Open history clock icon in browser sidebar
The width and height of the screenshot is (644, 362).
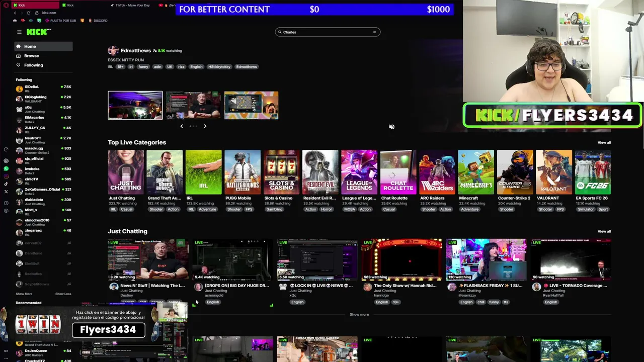pos(6,203)
